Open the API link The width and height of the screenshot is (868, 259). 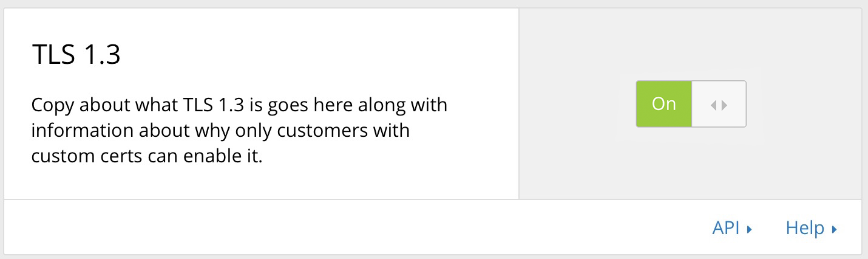point(726,228)
